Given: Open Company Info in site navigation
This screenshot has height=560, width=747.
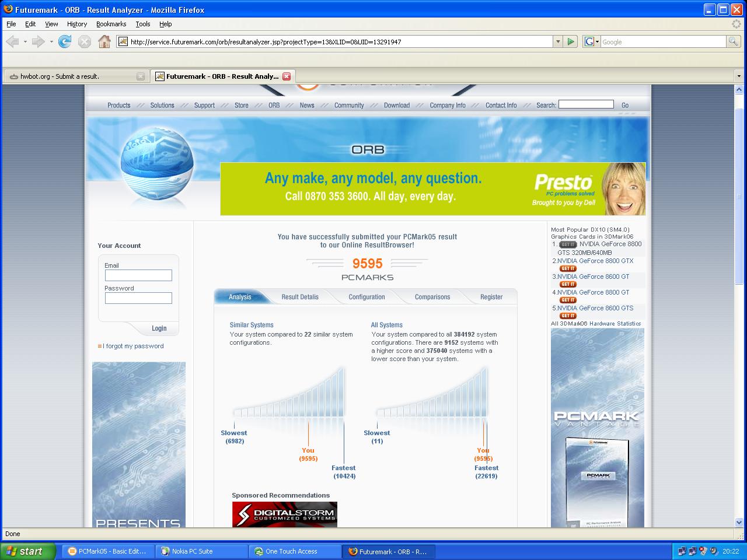Looking at the screenshot, I should pyautogui.click(x=448, y=106).
